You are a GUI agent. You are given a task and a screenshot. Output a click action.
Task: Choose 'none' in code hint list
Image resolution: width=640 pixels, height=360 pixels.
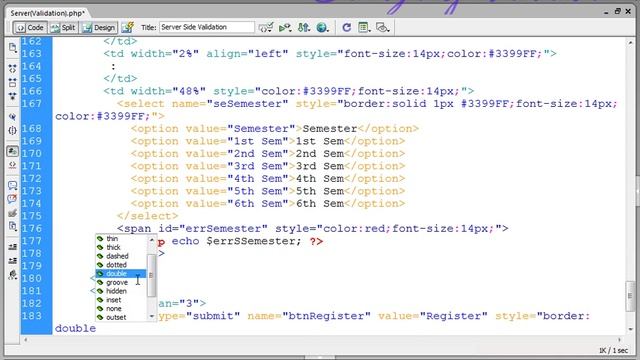click(x=121, y=309)
